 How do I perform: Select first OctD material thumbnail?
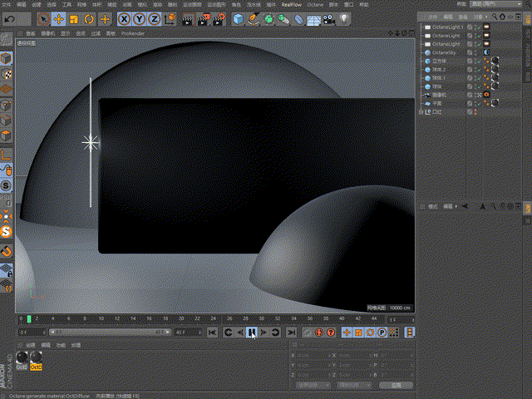pos(22,361)
